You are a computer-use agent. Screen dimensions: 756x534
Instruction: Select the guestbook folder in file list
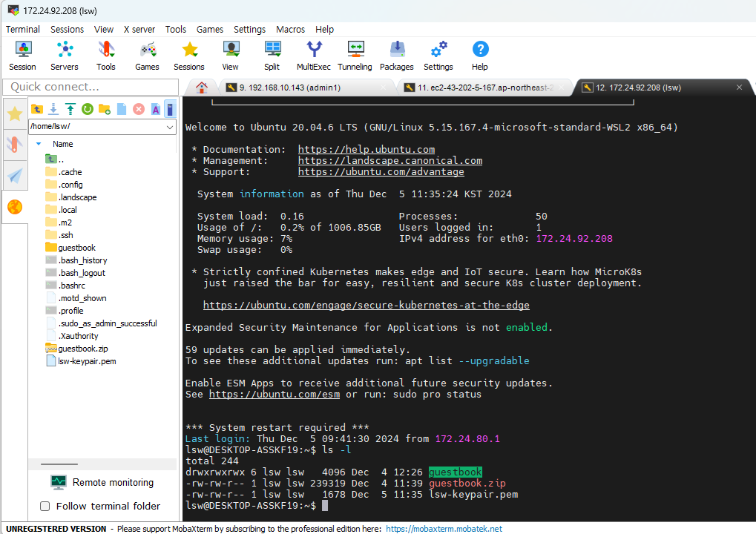click(x=70, y=248)
